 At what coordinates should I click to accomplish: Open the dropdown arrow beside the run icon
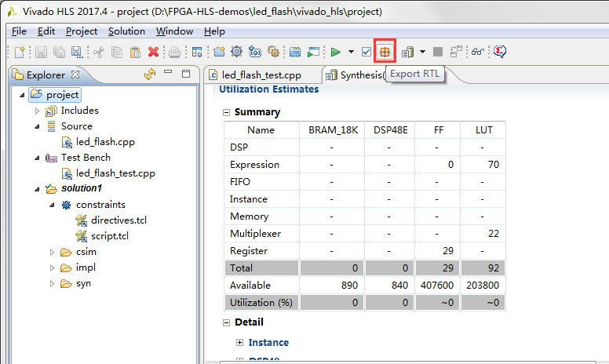[x=350, y=52]
